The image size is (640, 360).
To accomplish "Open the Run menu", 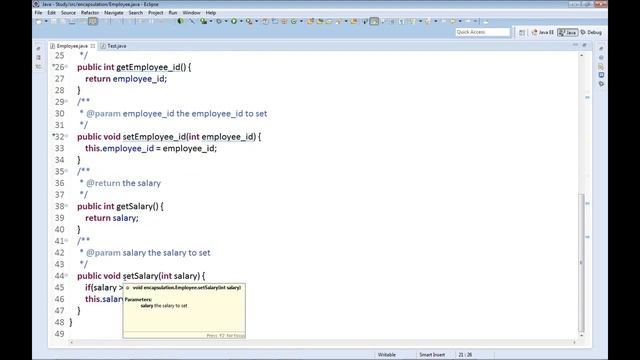I will tap(173, 13).
